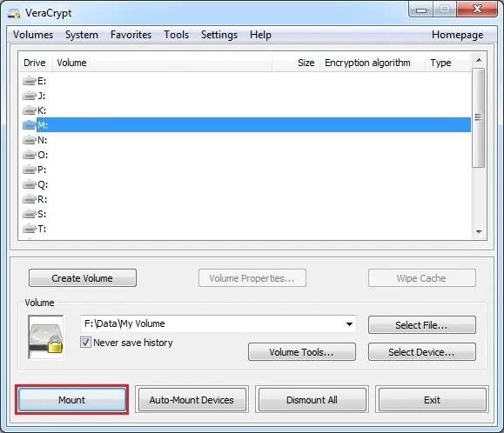Select the "K:" drive letter text

[x=42, y=110]
